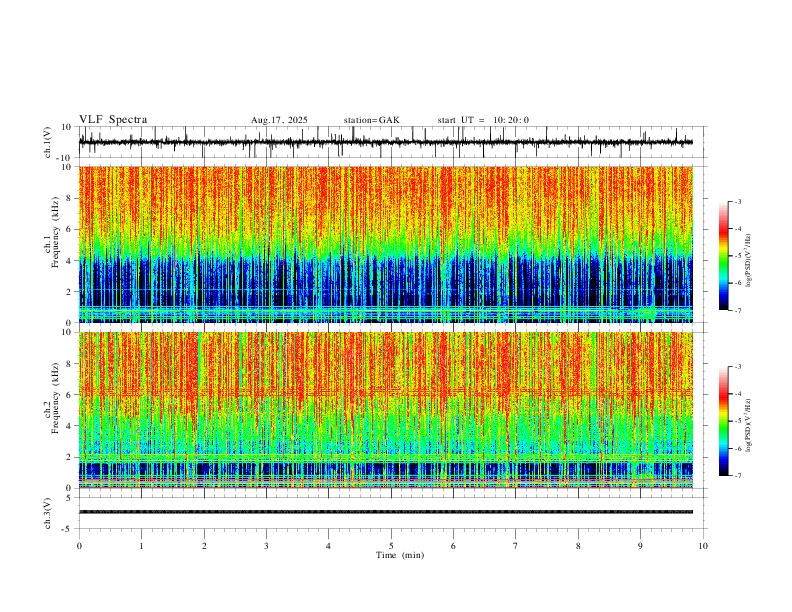The width and height of the screenshot is (792, 612).
Task: Click the "start UT = 10:20:0" text
Action: click(x=483, y=120)
